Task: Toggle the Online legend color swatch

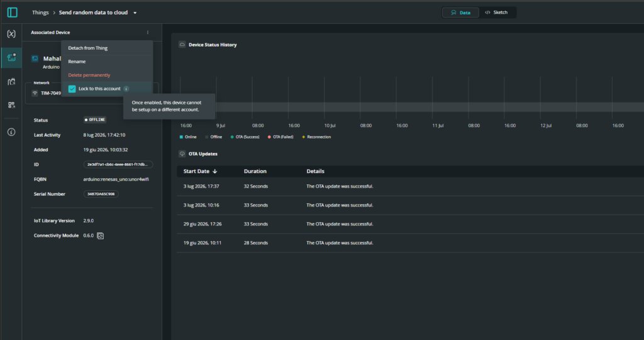Action: [181, 137]
